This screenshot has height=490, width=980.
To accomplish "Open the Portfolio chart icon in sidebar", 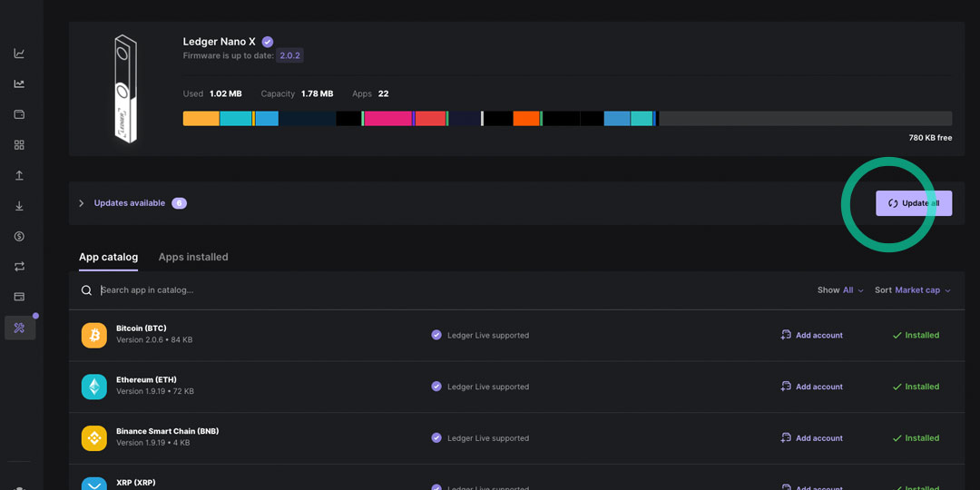I will [19, 54].
